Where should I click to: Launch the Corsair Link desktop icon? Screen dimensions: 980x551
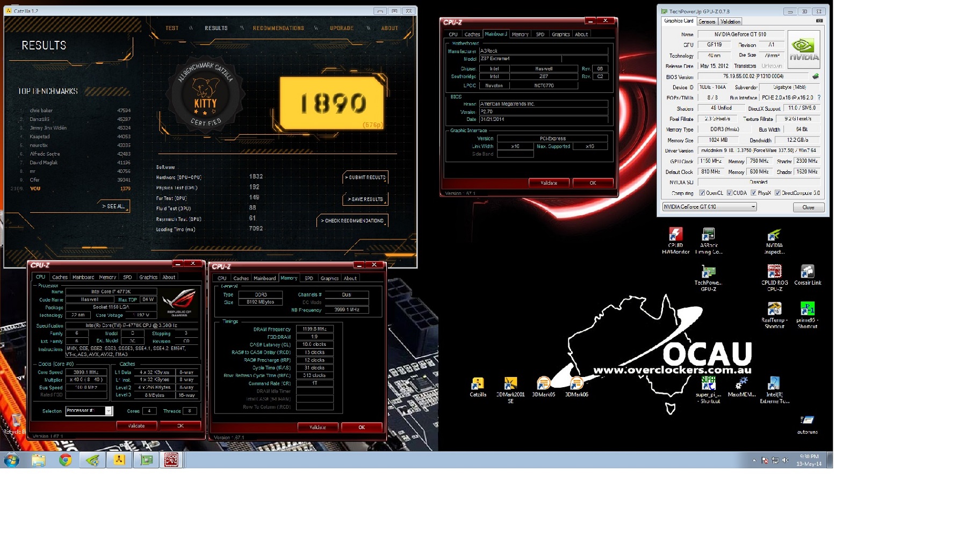[x=807, y=272]
